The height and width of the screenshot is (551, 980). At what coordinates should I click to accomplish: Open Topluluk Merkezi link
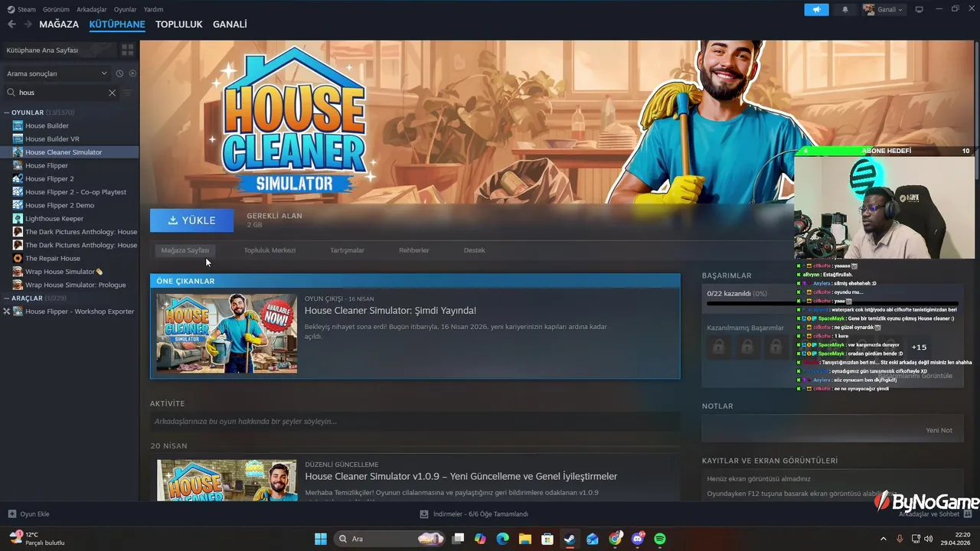point(269,250)
